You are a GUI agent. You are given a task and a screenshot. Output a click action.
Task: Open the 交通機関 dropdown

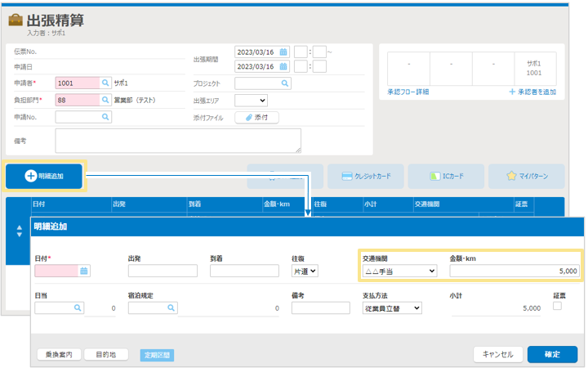pyautogui.click(x=399, y=271)
